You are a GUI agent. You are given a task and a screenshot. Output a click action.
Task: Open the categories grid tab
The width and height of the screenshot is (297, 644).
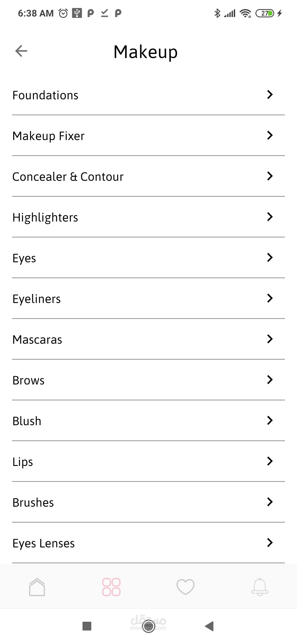[x=111, y=587]
